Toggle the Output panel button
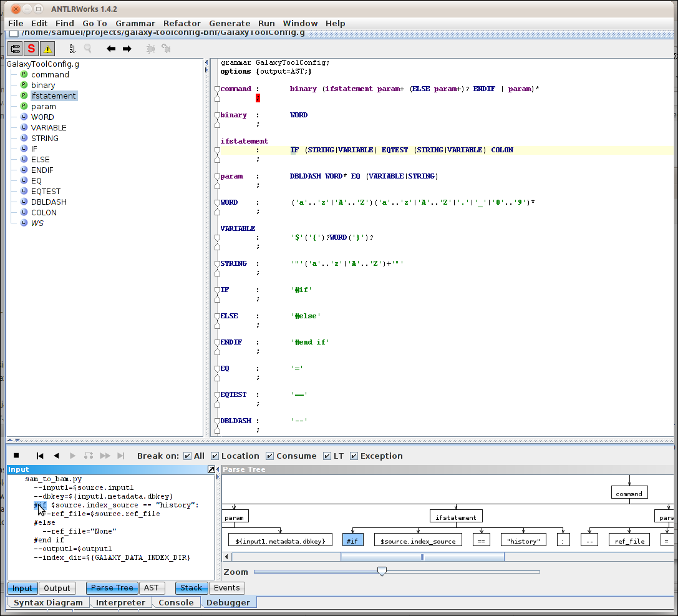Screen dimensions: 678x616 57,589
